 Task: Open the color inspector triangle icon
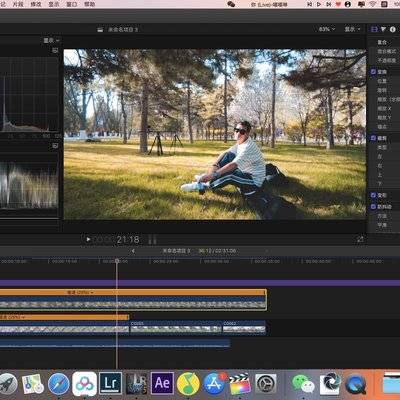383,29
